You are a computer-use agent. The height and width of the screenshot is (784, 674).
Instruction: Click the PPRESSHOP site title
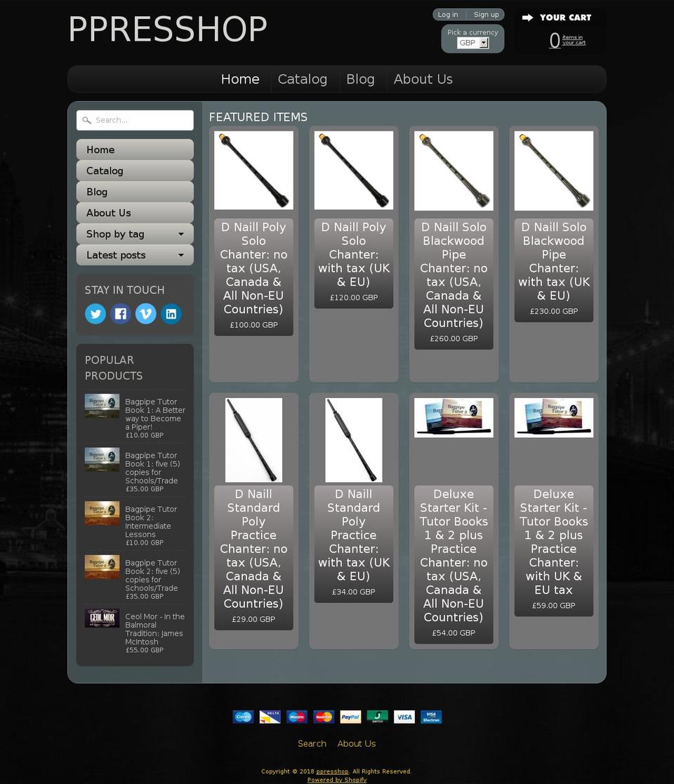coord(168,29)
